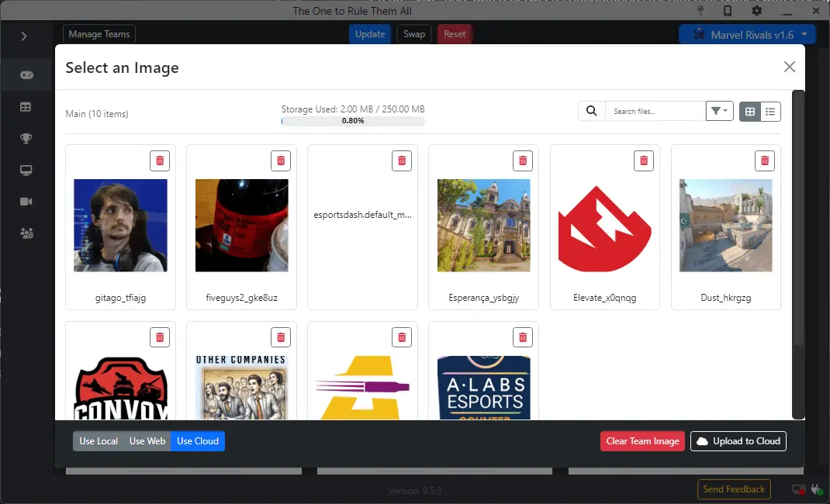This screenshot has height=504, width=830.
Task: Open the filter dropdown
Action: 719,112
